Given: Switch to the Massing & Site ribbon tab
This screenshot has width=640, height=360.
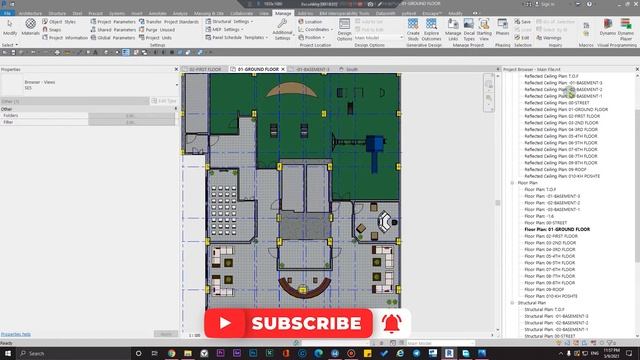Looking at the screenshot, I should (209, 13).
